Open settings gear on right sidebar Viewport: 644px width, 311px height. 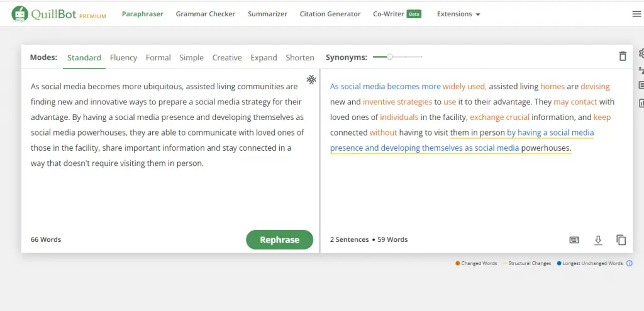(x=641, y=54)
